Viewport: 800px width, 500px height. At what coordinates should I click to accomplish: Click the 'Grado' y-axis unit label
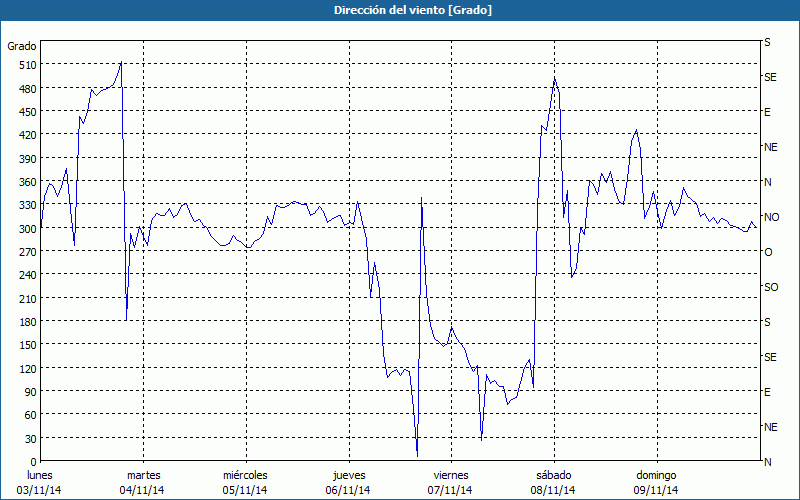tap(22, 46)
